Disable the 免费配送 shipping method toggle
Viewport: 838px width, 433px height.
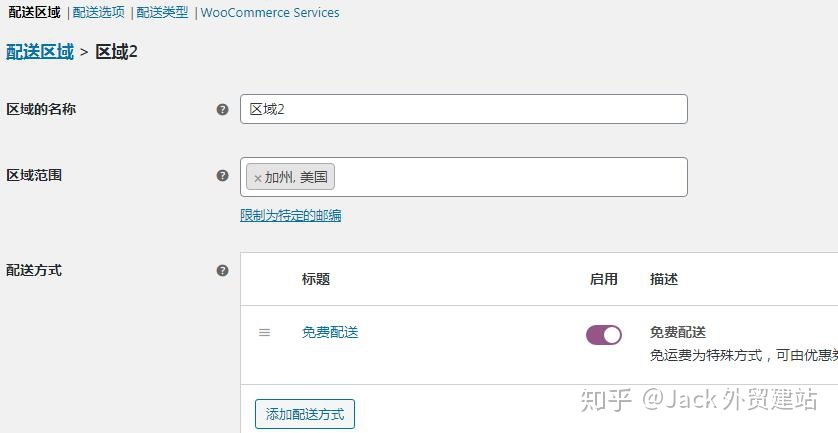pyautogui.click(x=604, y=335)
